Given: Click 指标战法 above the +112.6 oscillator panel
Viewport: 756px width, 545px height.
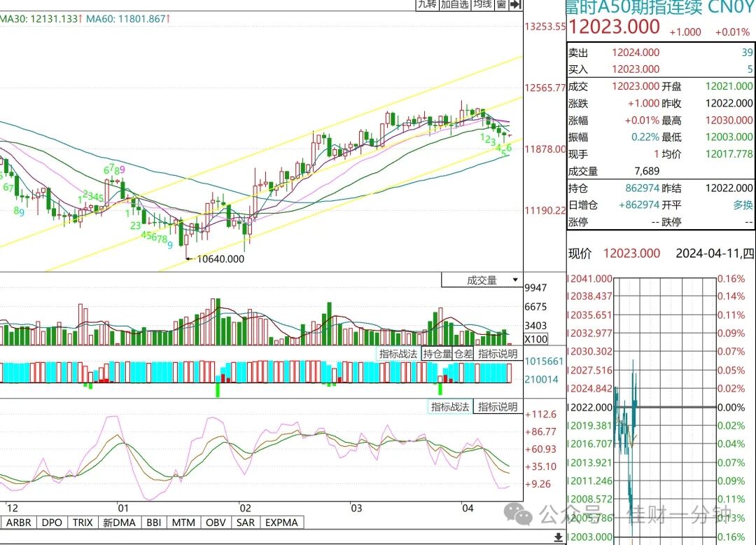Looking at the screenshot, I should [450, 406].
